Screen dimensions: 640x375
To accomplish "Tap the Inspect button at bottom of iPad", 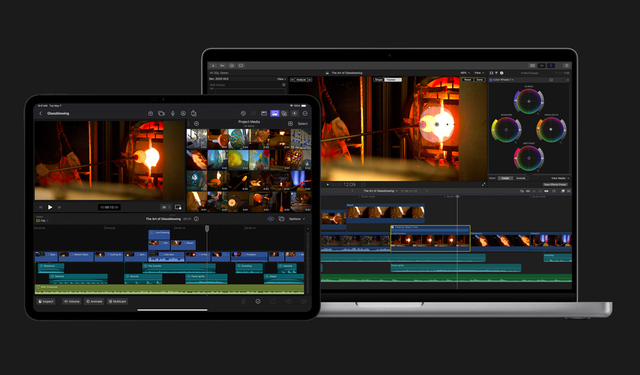I will 46,301.
